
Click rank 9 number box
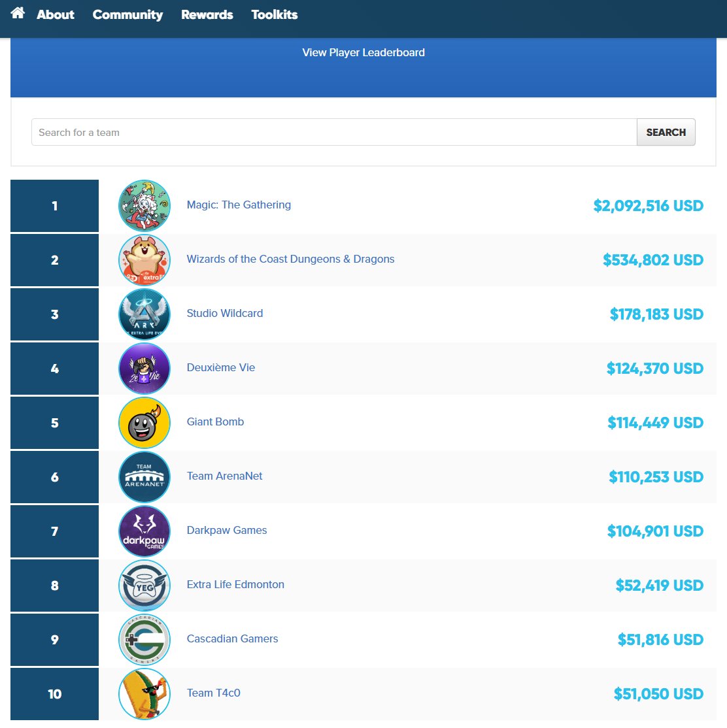(54, 640)
